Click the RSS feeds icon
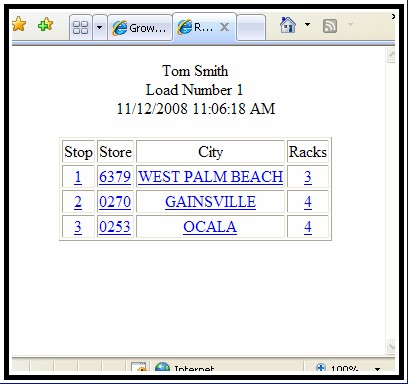The image size is (408, 384). (x=330, y=26)
